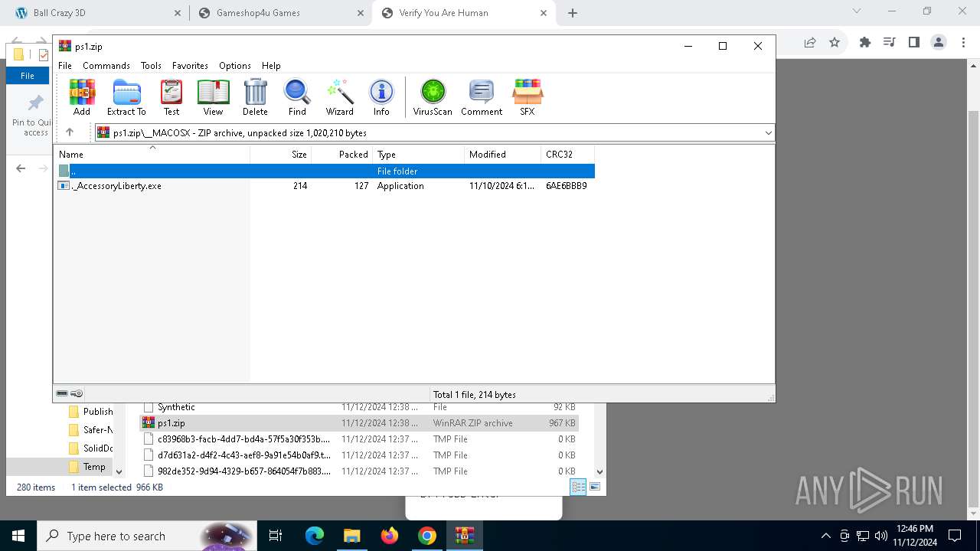Open Publish folder in Explorer tree

[90, 412]
